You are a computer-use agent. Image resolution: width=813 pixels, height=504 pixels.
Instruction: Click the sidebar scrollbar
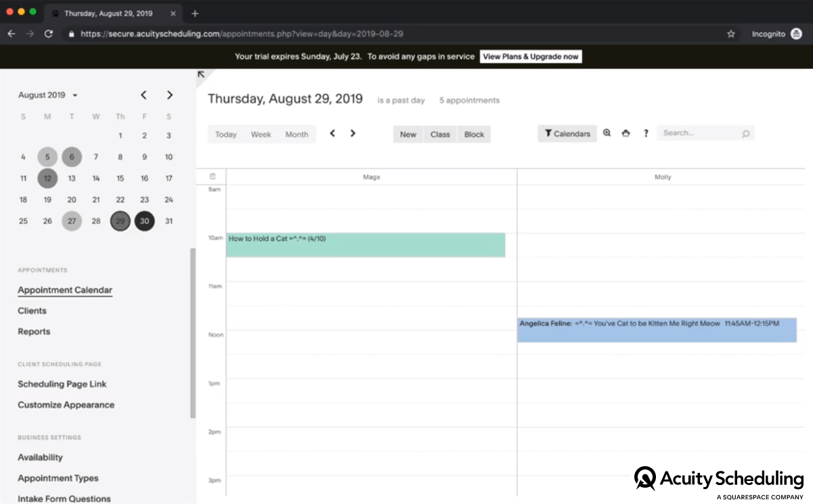click(x=193, y=333)
